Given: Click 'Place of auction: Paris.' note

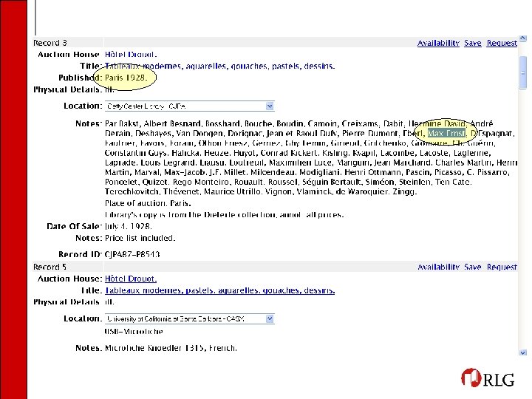Looking at the screenshot, I should [148, 203].
